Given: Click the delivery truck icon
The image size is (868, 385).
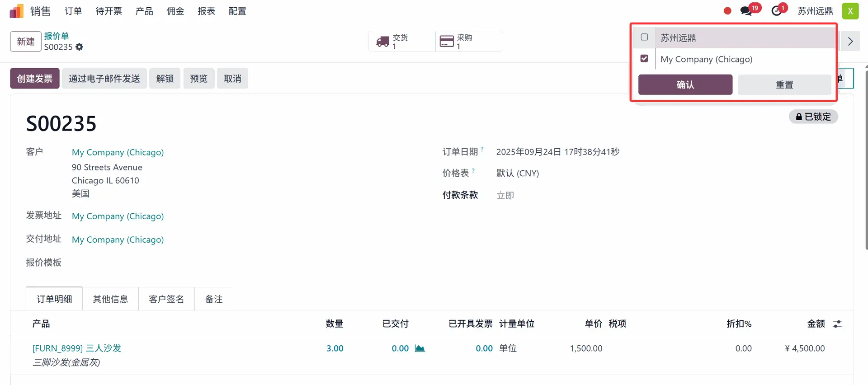Looking at the screenshot, I should (x=382, y=42).
